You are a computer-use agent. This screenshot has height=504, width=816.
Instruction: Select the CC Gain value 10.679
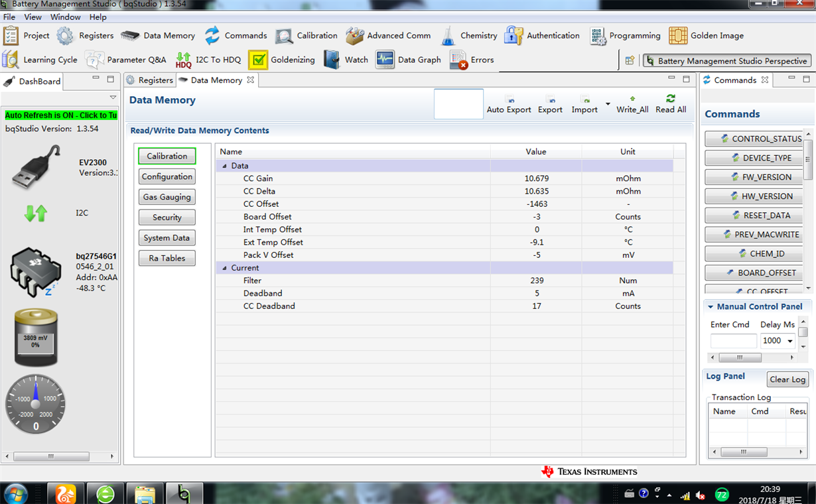tap(536, 179)
